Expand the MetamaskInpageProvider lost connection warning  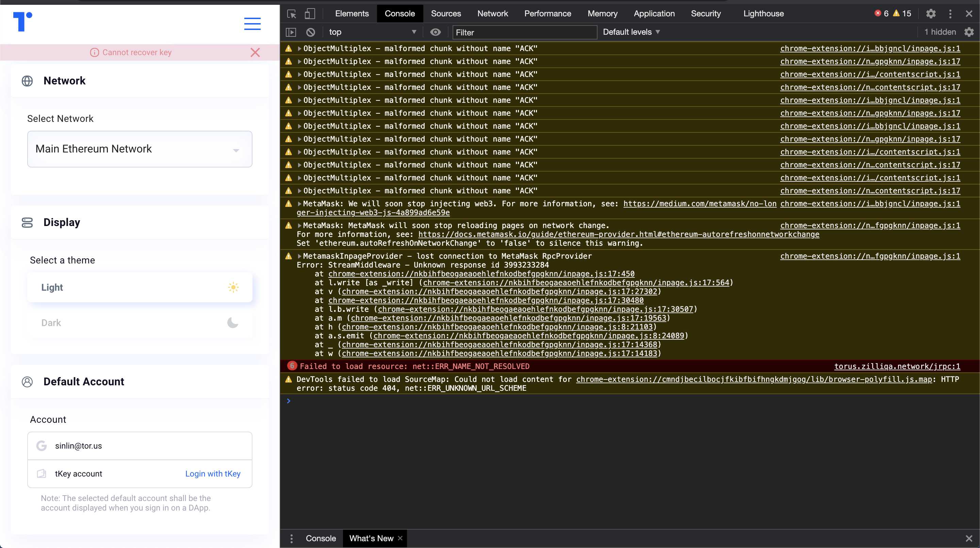pos(299,256)
